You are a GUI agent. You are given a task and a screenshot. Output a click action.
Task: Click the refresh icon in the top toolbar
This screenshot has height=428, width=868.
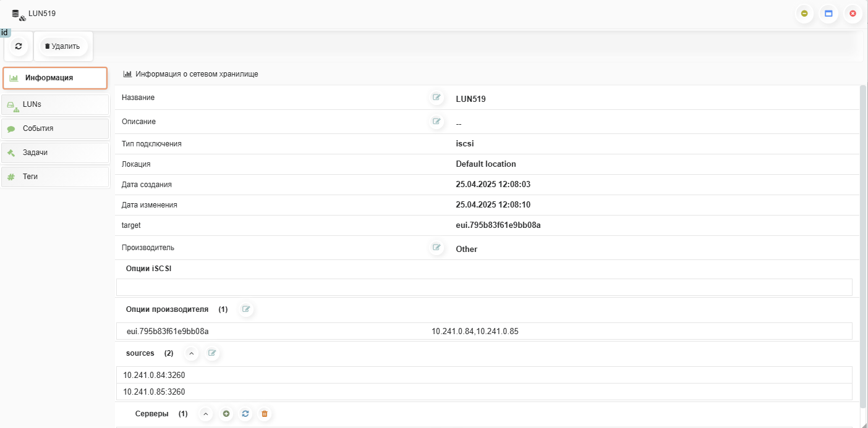pyautogui.click(x=19, y=46)
